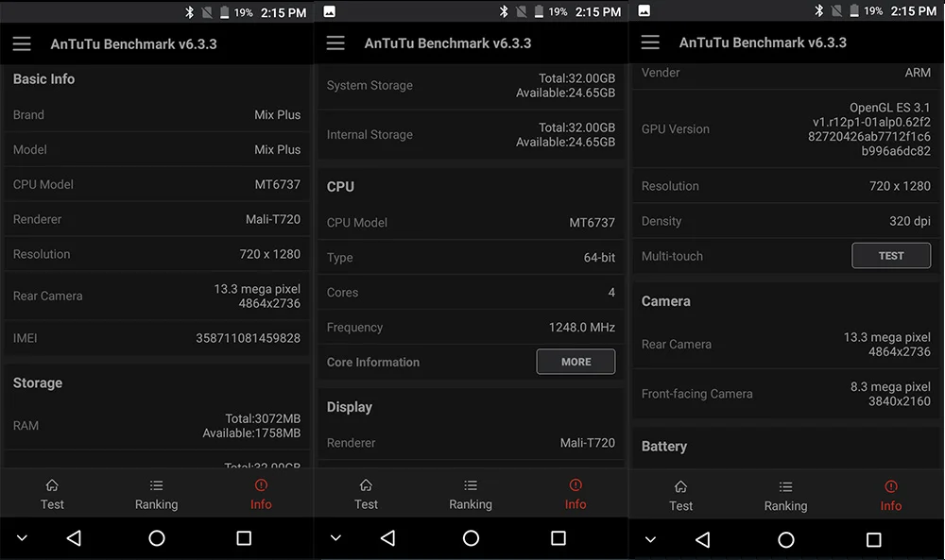Select Internal Storage row
The height and width of the screenshot is (560, 945).
point(471,135)
